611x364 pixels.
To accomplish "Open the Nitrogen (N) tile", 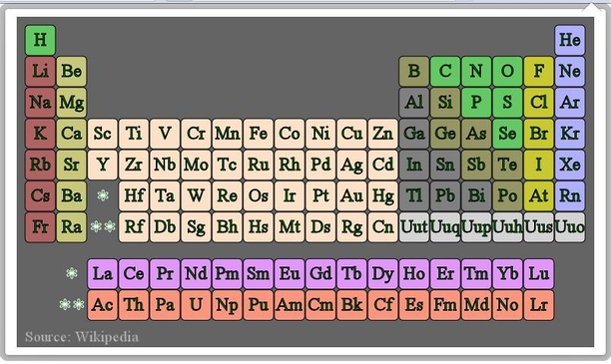I will 476,71.
